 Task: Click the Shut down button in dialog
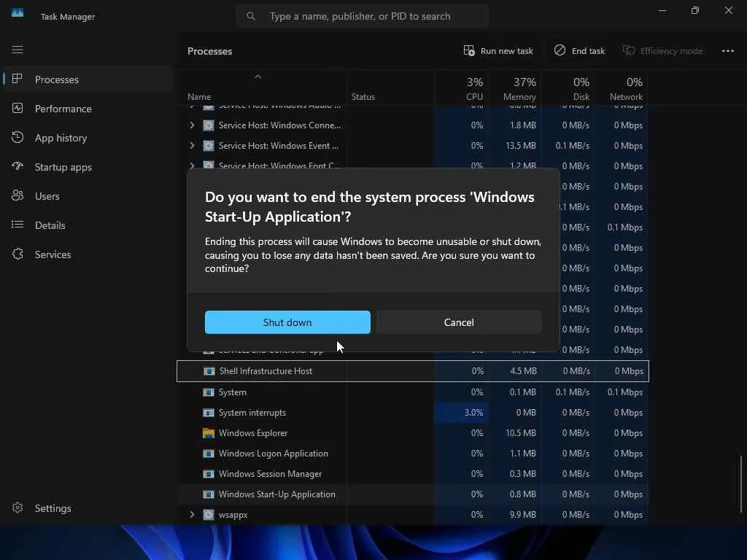[x=287, y=322]
